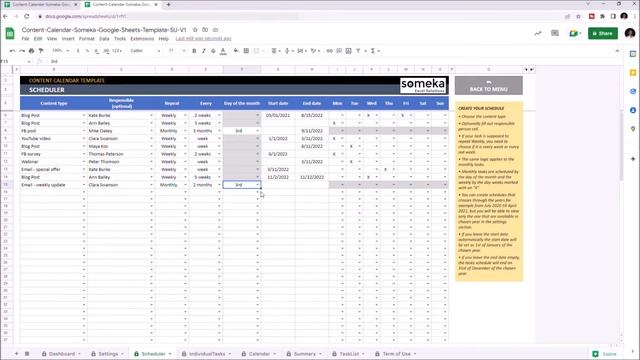Print the spreadsheet
640x360 pixels.
click(x=31, y=51)
